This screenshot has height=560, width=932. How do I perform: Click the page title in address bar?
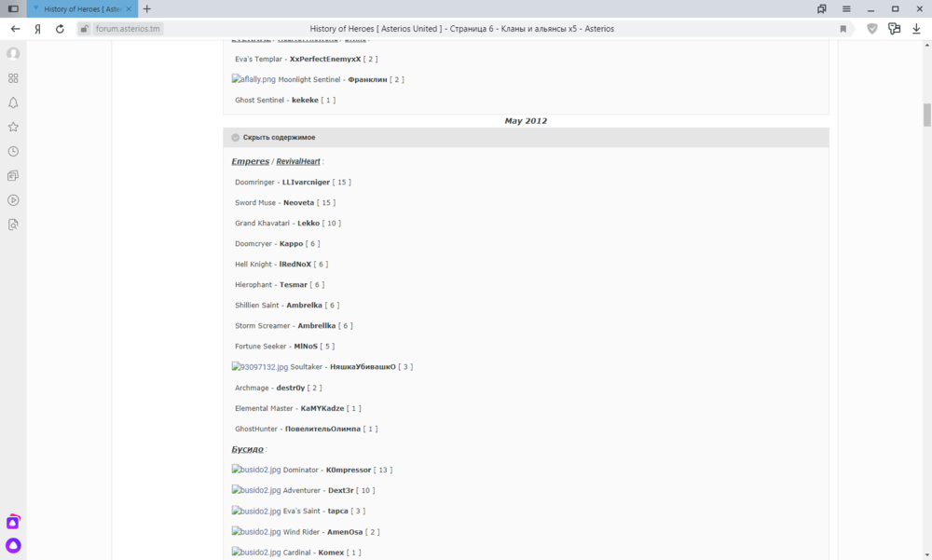tap(462, 29)
